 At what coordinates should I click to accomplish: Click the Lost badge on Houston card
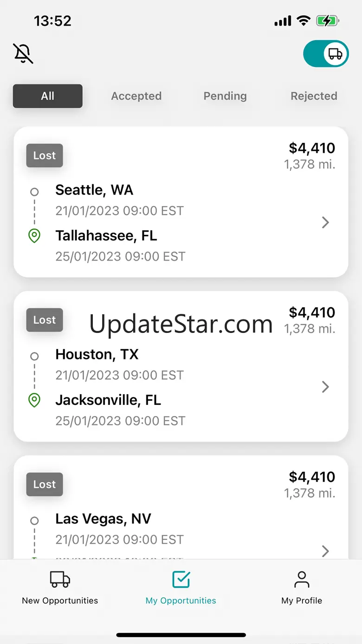(45, 320)
